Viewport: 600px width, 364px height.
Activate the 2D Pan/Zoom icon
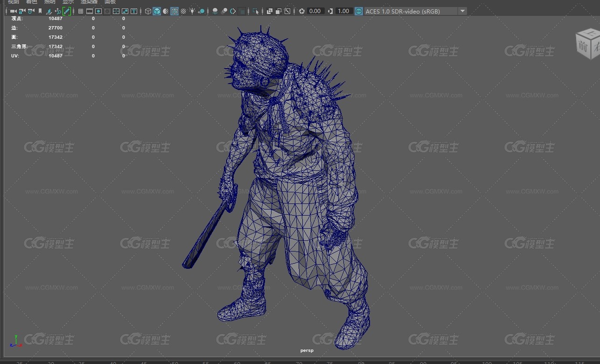point(58,11)
